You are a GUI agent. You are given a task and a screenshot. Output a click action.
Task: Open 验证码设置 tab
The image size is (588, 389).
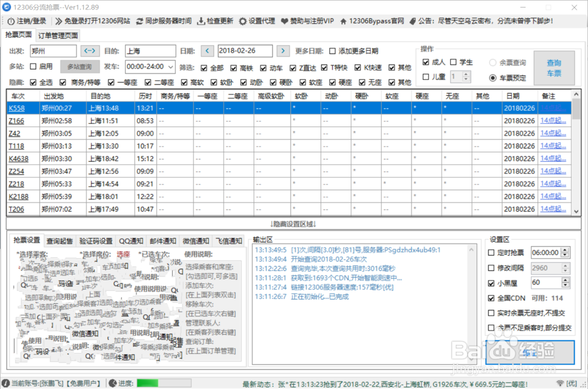coord(96,241)
